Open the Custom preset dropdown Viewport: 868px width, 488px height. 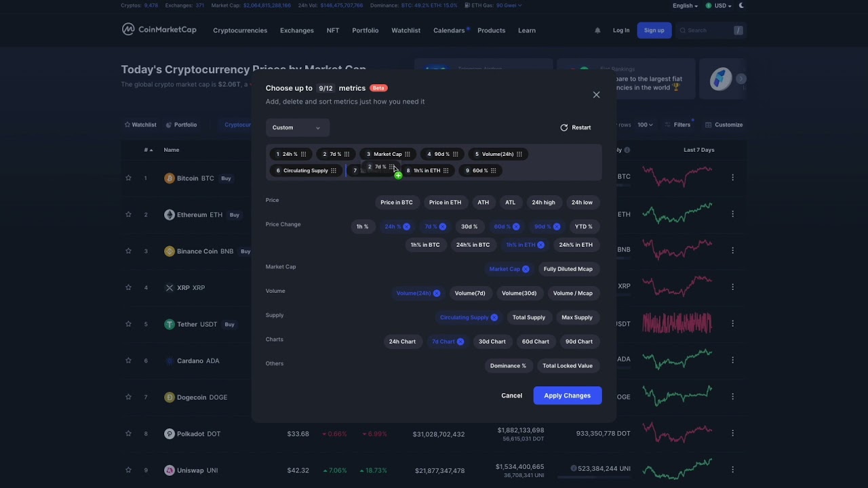click(297, 127)
